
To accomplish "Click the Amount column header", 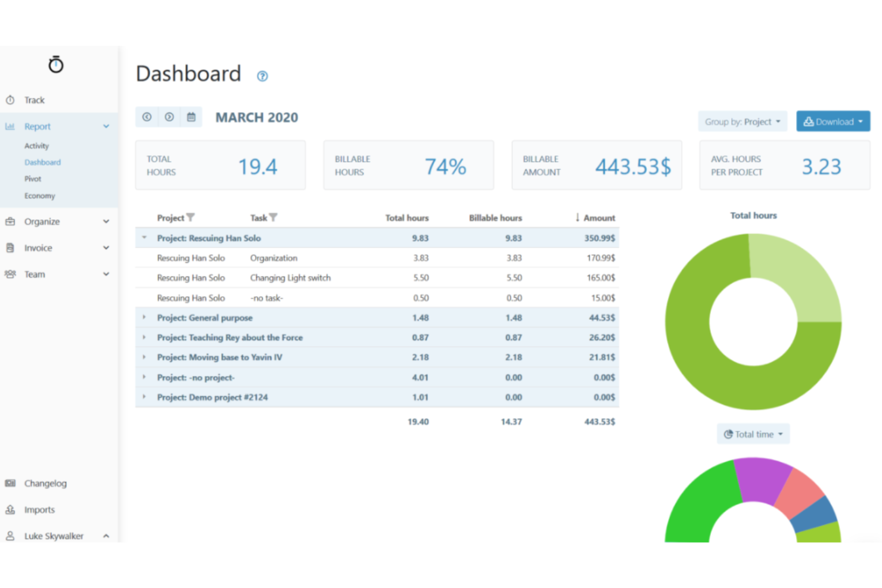I will tap(599, 217).
